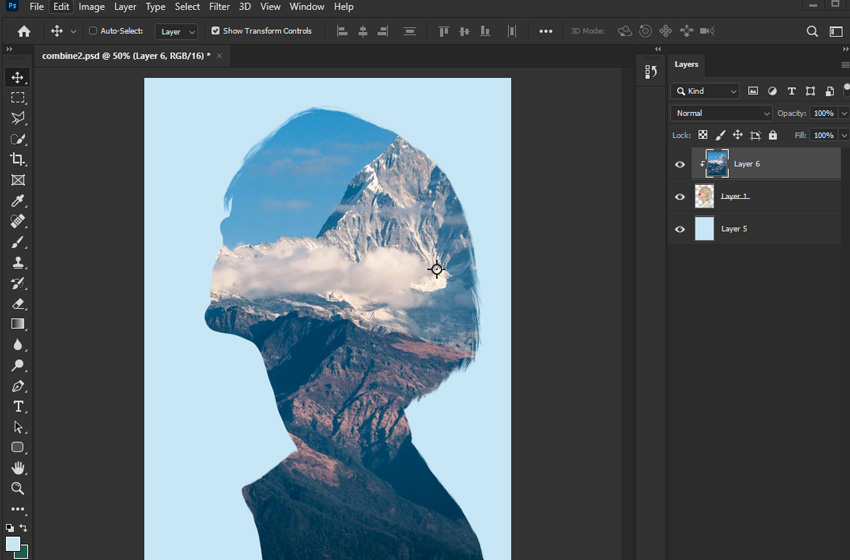Toggle filter for type layers
The height and width of the screenshot is (560, 850).
pos(791,91)
